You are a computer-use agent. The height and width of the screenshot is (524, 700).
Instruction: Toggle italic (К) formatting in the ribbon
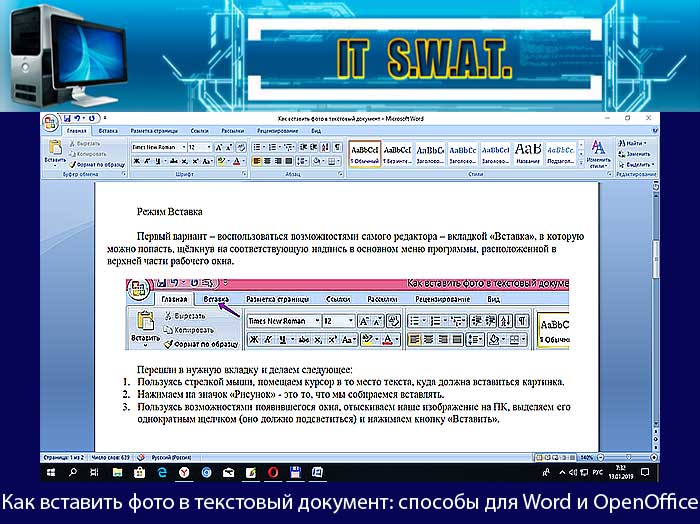click(147, 162)
